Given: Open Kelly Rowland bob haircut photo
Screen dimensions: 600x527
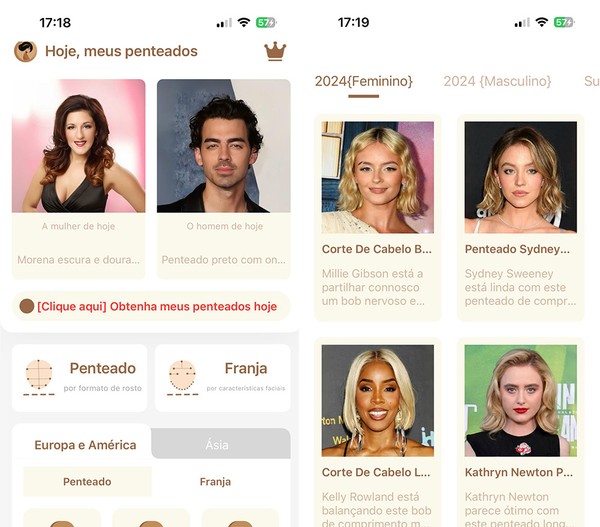Looking at the screenshot, I should [x=378, y=400].
